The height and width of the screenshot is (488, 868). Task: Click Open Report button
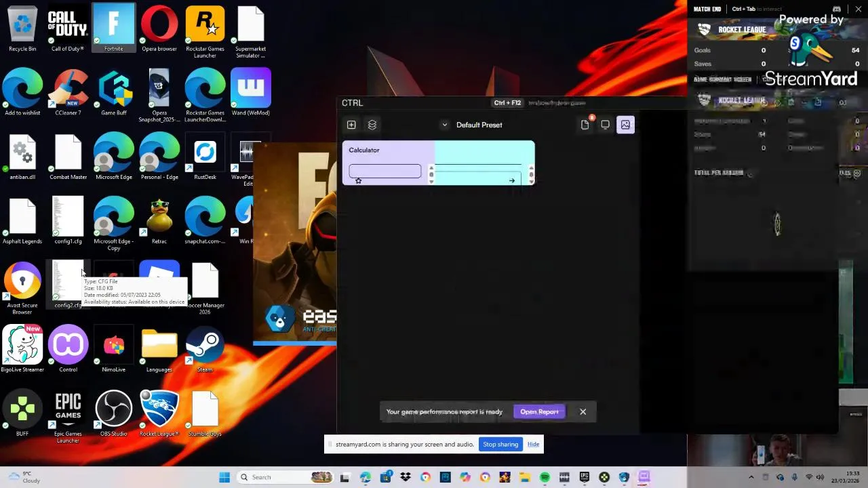tap(539, 411)
